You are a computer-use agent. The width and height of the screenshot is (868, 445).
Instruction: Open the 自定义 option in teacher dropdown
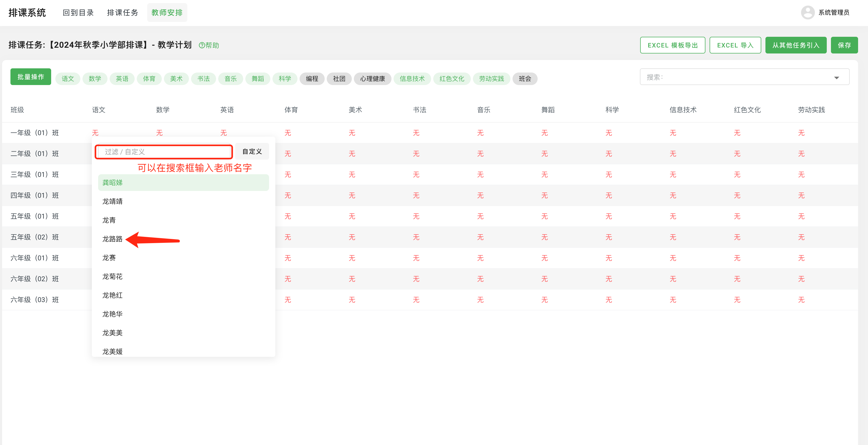tap(251, 151)
